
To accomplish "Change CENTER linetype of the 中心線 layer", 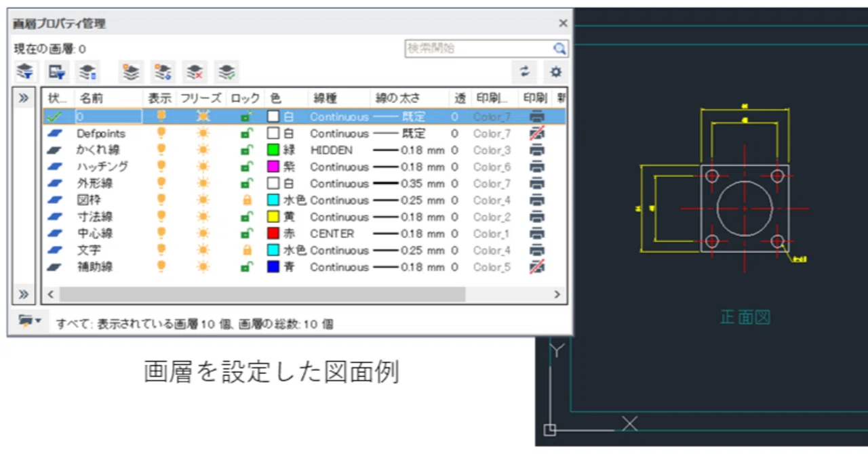I will 332,234.
